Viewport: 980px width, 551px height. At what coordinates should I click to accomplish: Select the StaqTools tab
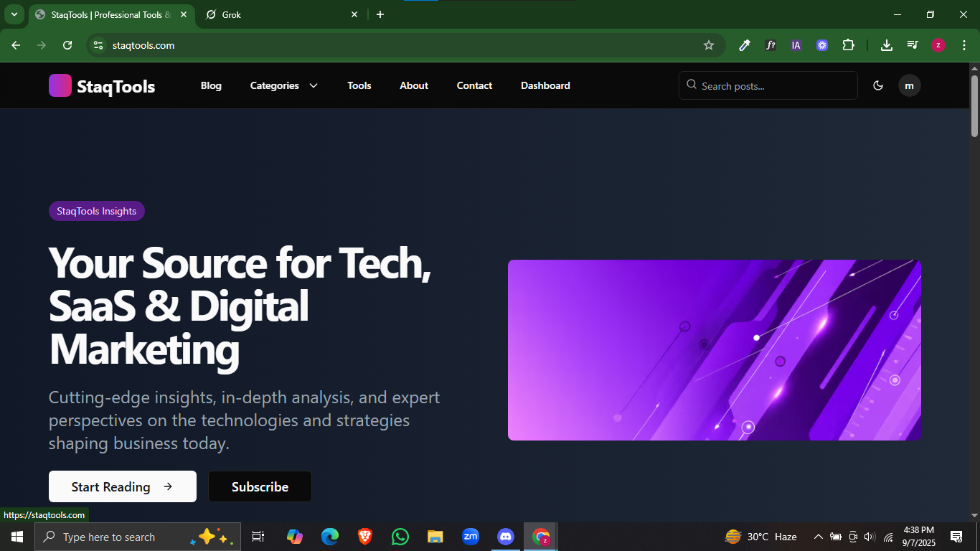pos(111,14)
